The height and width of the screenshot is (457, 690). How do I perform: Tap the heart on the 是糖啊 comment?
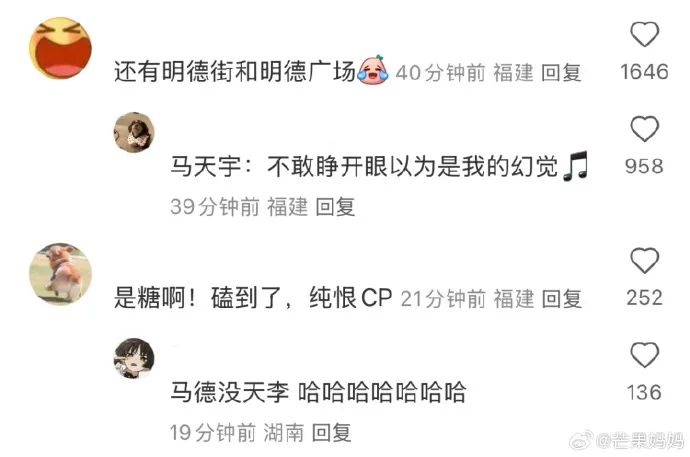pos(644,260)
